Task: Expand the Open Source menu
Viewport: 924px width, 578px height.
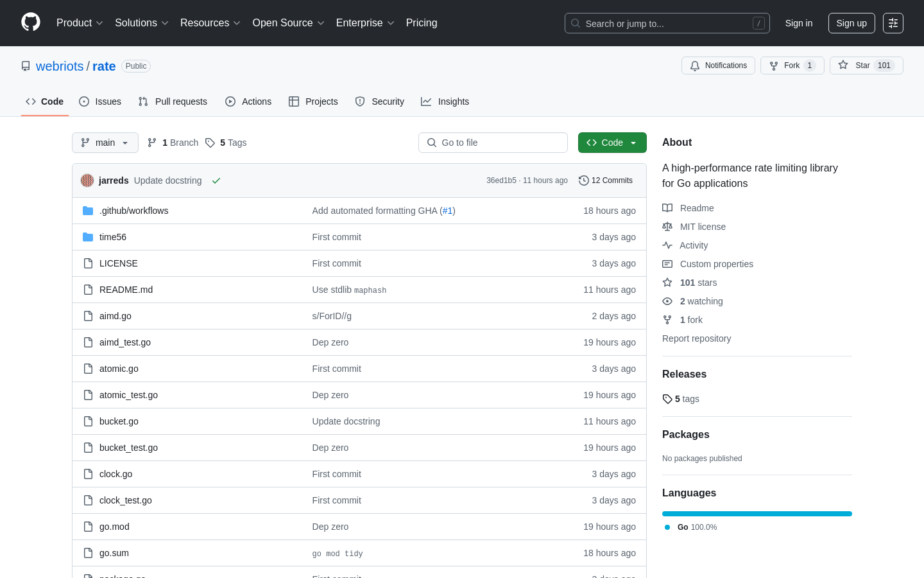Action: pos(289,23)
